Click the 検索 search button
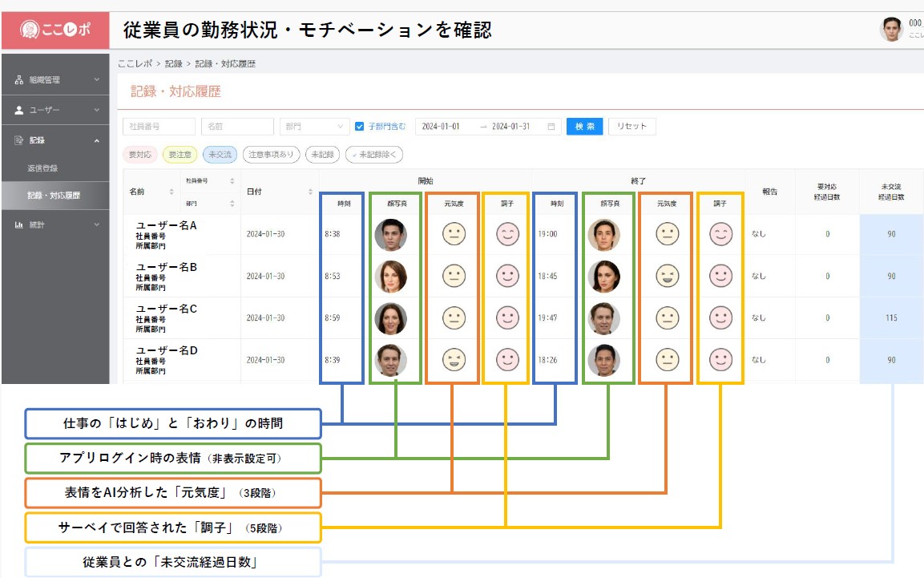This screenshot has height=578, width=924. pos(584,126)
